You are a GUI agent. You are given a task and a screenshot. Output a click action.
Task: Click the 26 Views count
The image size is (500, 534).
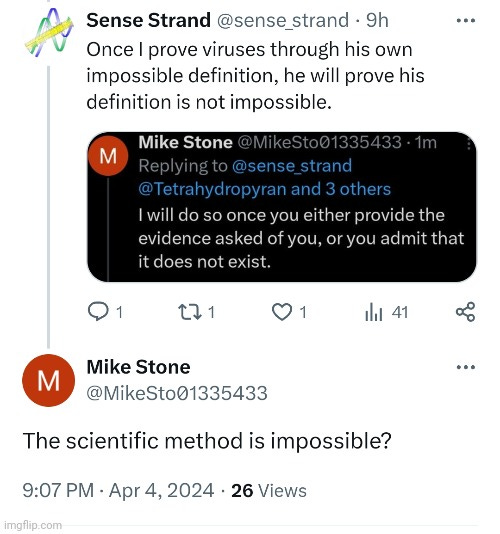tap(269, 491)
